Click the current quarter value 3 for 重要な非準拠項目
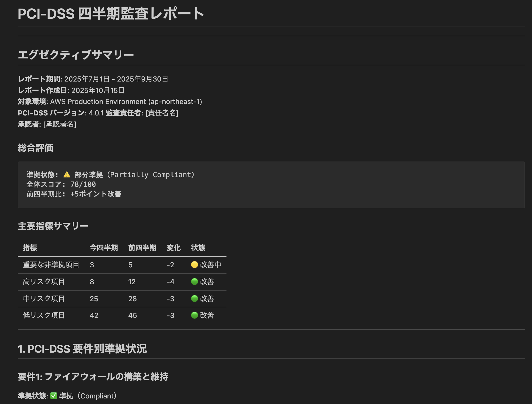The image size is (532, 404). coord(92,265)
